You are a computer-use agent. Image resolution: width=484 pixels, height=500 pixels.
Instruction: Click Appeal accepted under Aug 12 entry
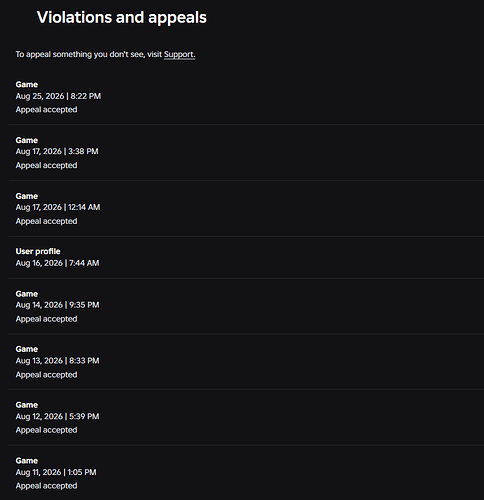coord(46,430)
